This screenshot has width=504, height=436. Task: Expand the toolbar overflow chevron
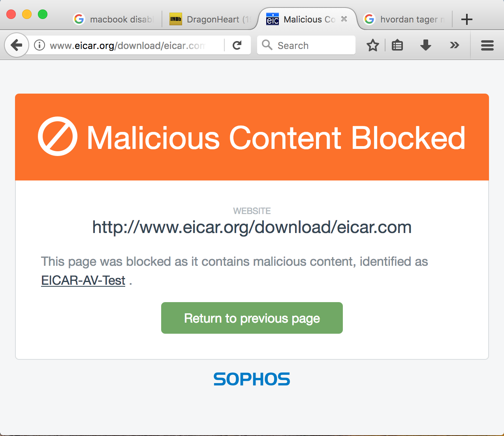[455, 45]
